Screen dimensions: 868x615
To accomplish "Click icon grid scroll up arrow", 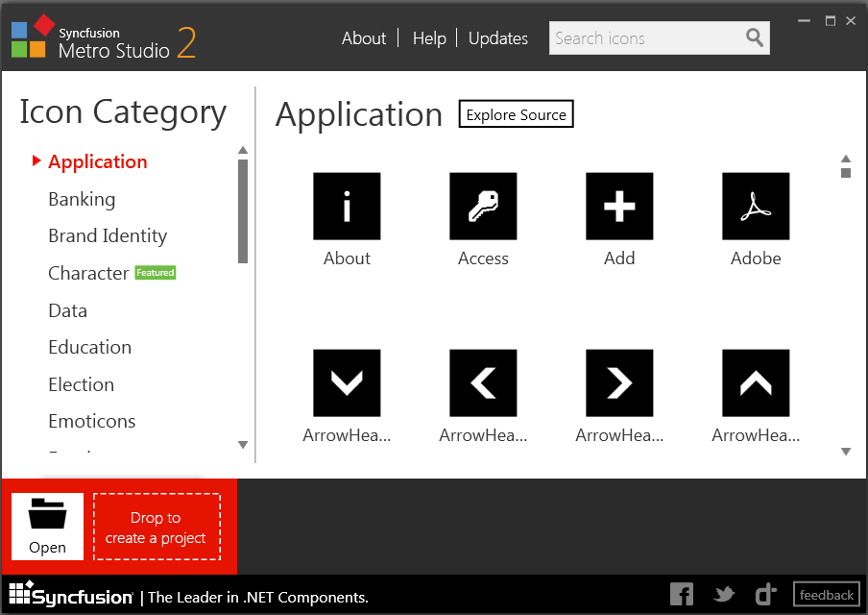I will click(x=845, y=159).
